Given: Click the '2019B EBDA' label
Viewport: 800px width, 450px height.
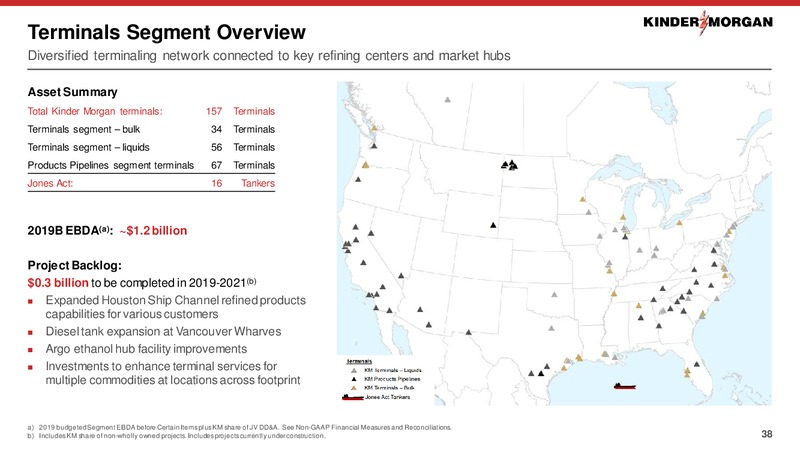Looking at the screenshot, I should click(x=70, y=231).
